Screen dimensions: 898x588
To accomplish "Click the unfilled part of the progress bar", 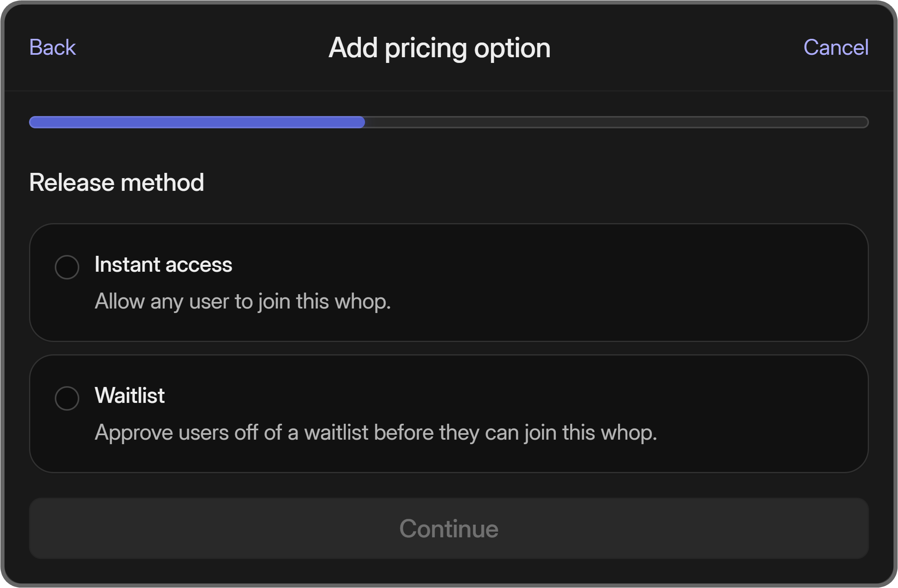I will pyautogui.click(x=613, y=122).
